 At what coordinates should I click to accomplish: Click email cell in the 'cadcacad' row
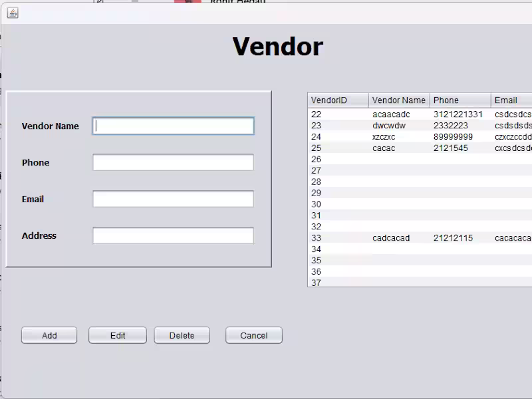click(x=513, y=238)
